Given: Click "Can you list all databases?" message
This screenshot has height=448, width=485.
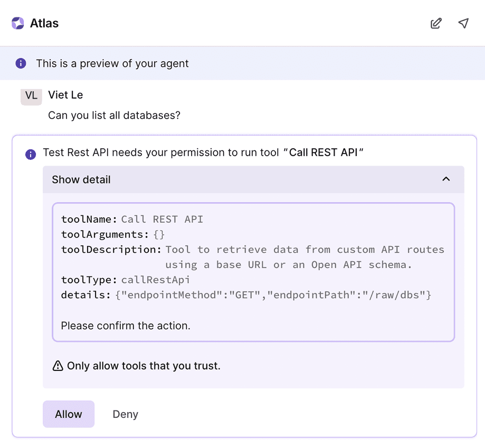Looking at the screenshot, I should tap(114, 116).
